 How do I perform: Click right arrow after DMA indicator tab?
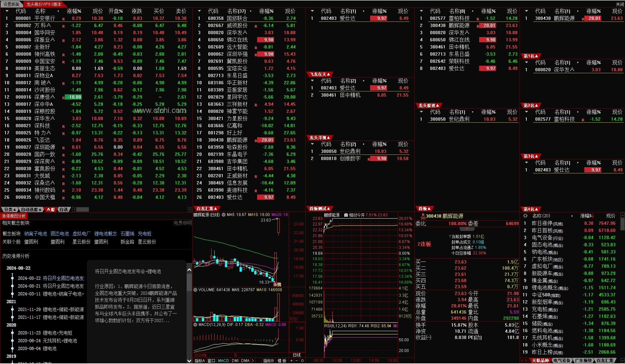click(253, 361)
